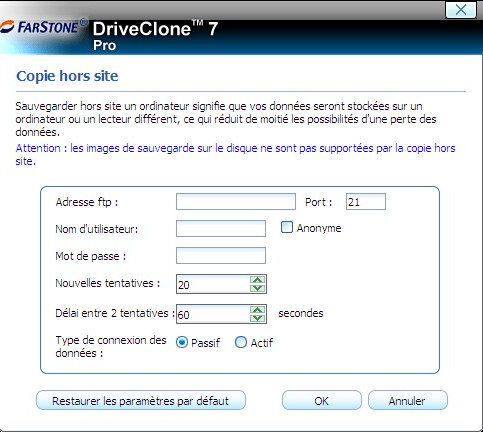The width and height of the screenshot is (483, 432).
Task: Select the Actif connection type
Action: (x=241, y=342)
